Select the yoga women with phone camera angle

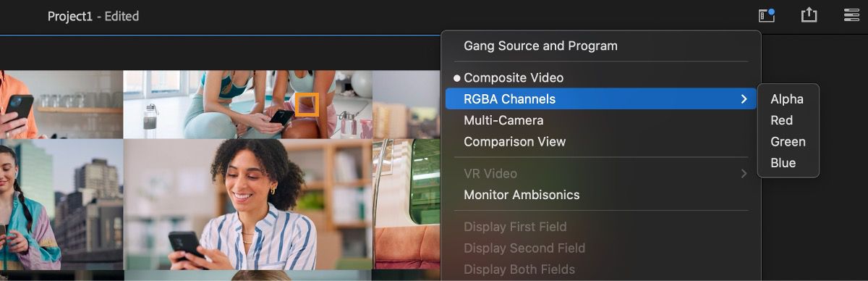point(248,104)
